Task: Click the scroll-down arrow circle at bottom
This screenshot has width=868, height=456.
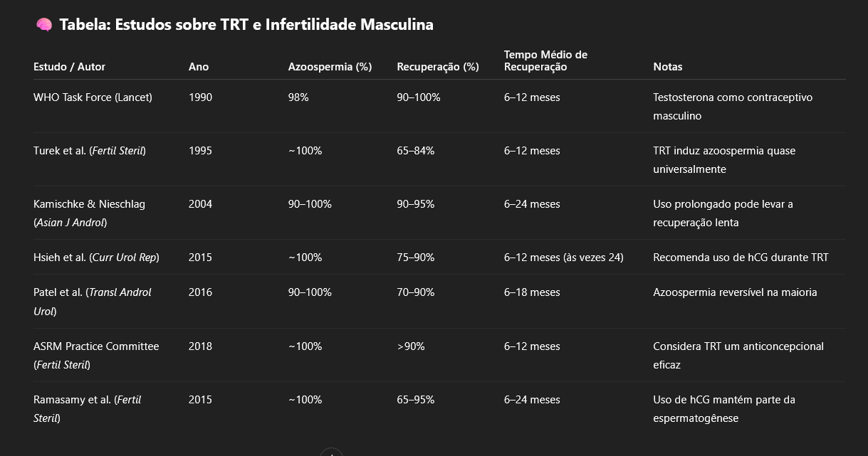Action: click(332, 452)
